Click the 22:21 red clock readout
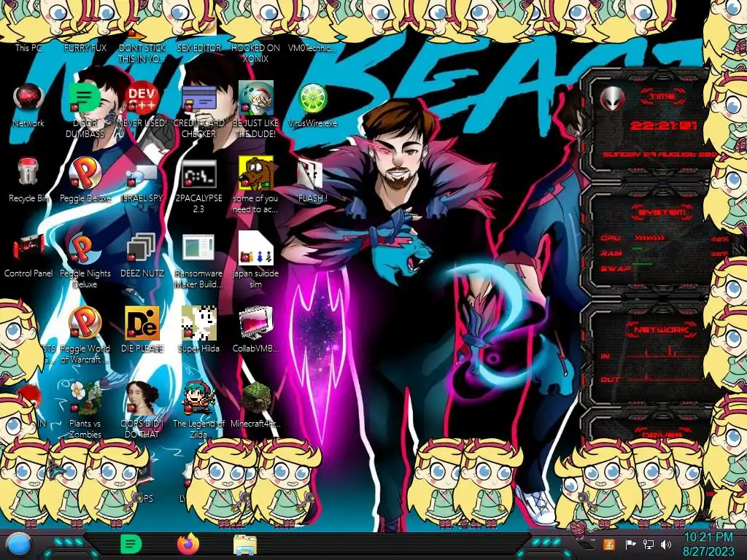The height and width of the screenshot is (560, 747). point(663,125)
